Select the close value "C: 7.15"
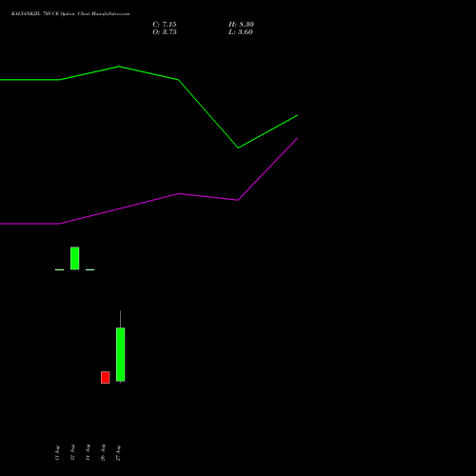The image size is (476, 476). click(x=165, y=25)
